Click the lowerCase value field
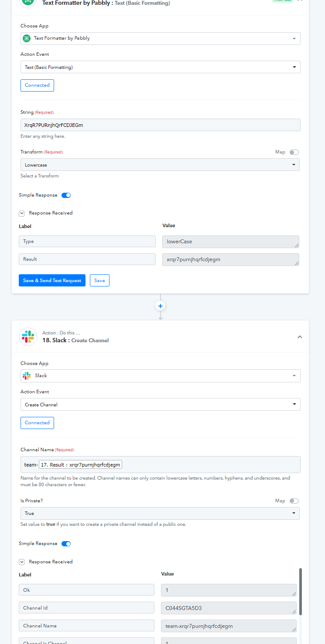Image resolution: width=325 pixels, height=644 pixels. click(230, 242)
